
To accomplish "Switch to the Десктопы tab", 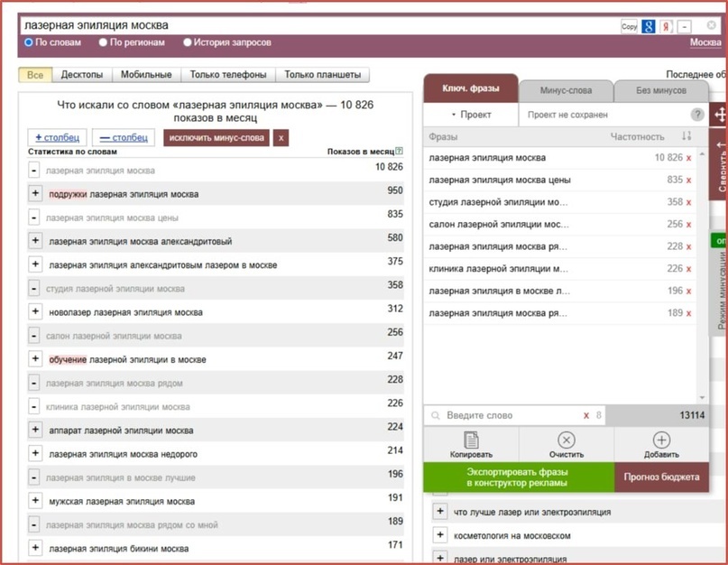I will click(x=82, y=75).
